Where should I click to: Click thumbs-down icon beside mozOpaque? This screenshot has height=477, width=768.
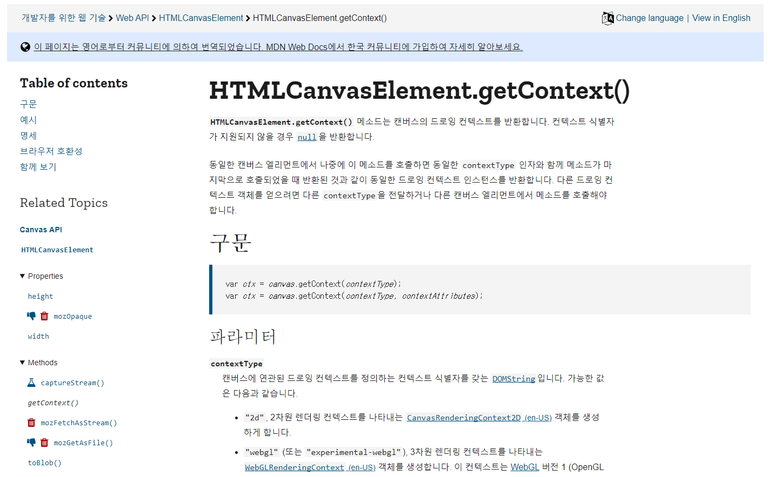[x=31, y=316]
